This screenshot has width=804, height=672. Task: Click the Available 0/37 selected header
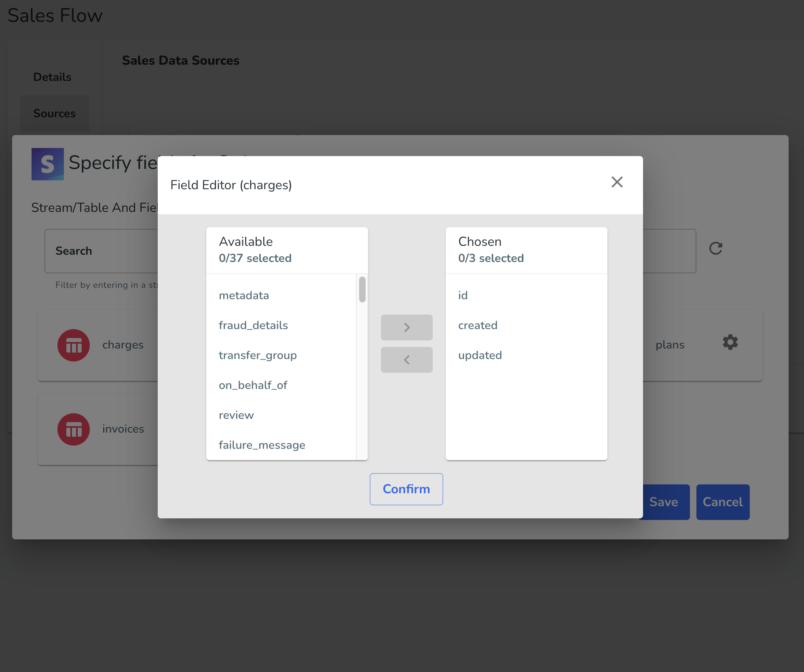[x=287, y=250]
